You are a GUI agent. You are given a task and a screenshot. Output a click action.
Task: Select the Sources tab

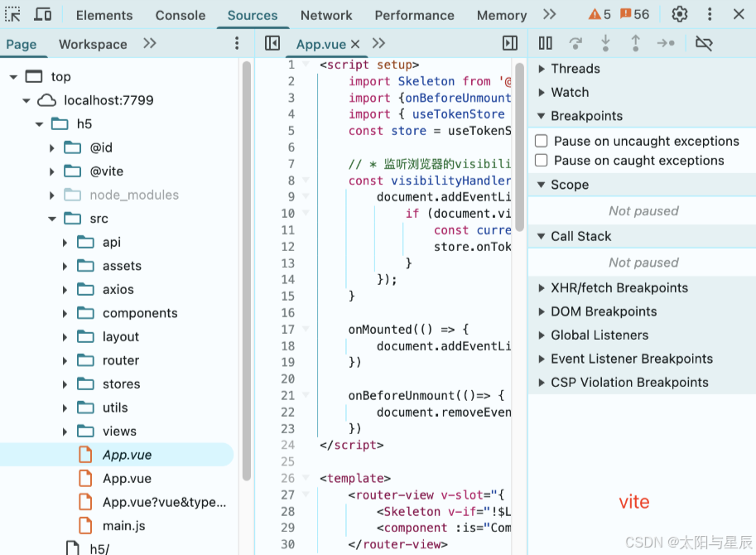[253, 15]
